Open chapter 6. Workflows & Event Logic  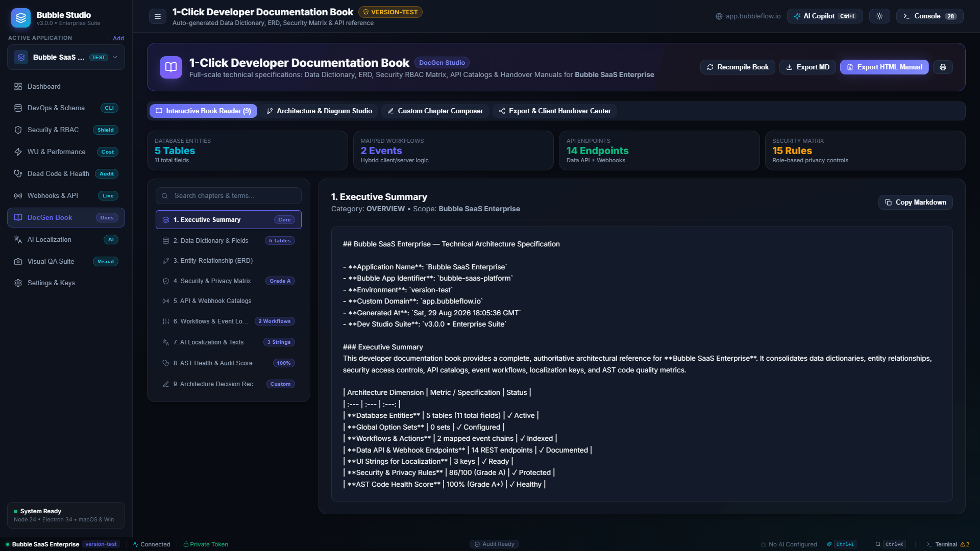click(229, 321)
